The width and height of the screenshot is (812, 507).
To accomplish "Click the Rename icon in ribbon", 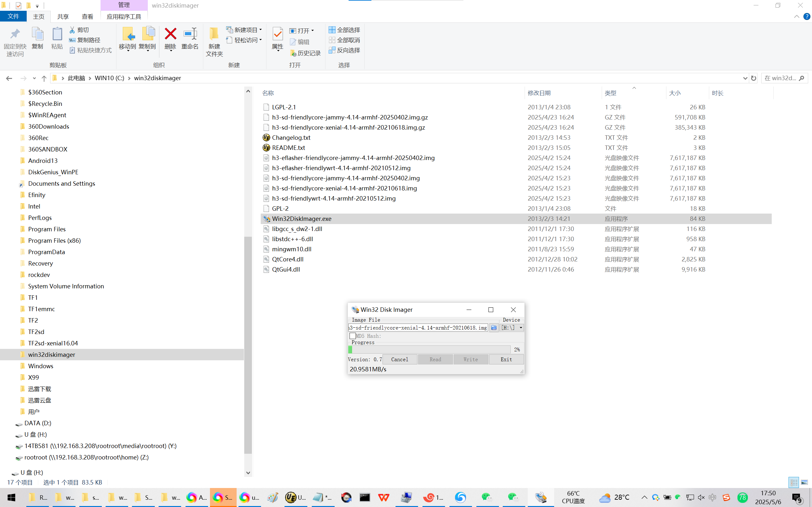I will 190,34.
